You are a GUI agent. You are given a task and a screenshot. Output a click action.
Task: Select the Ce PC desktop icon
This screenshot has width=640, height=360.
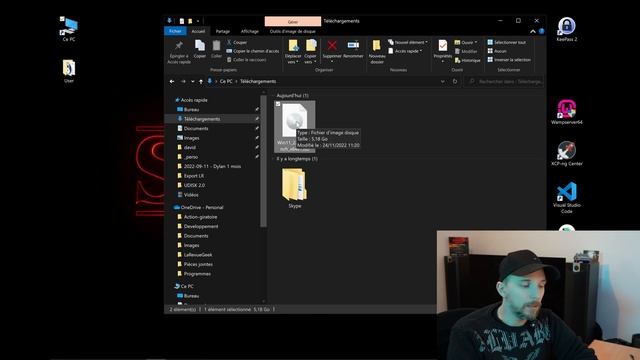click(69, 29)
